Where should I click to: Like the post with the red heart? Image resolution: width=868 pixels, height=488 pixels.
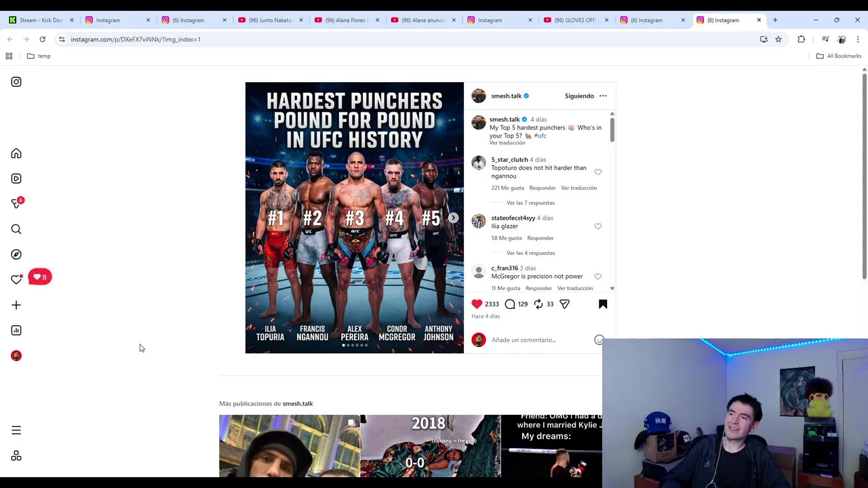477,304
